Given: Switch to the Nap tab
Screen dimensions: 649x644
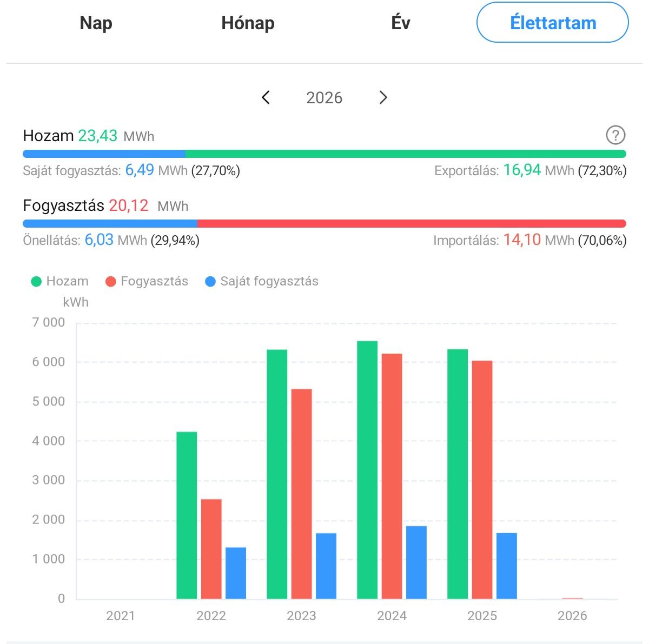Looking at the screenshot, I should [96, 23].
